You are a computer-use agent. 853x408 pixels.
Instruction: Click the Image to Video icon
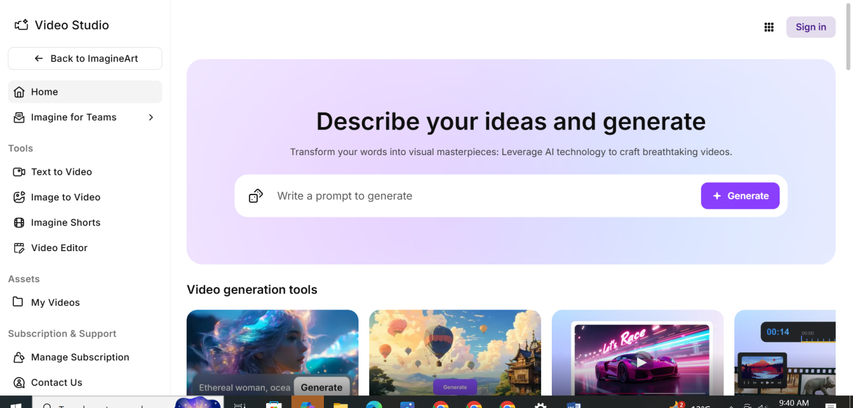tap(19, 197)
